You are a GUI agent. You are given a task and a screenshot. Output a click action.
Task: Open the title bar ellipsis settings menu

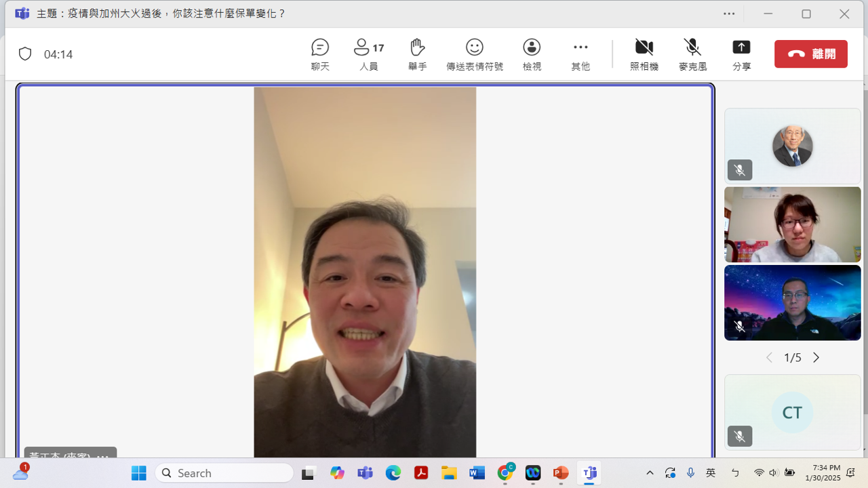pos(729,14)
